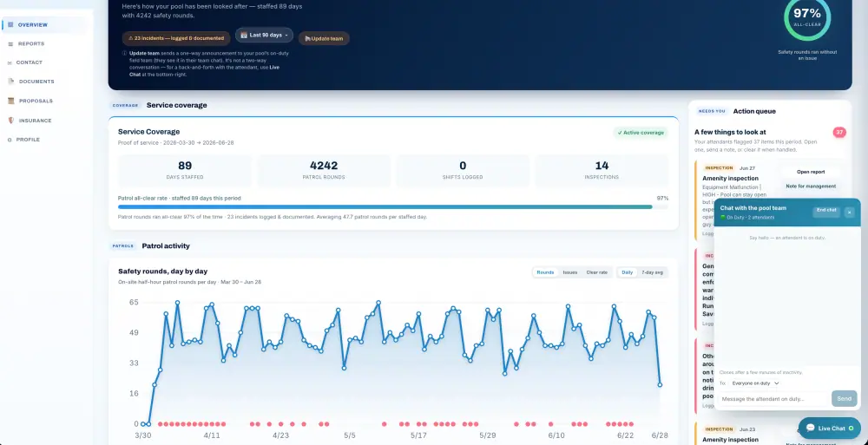Click the Update team button
This screenshot has width=868, height=445.
(x=324, y=39)
